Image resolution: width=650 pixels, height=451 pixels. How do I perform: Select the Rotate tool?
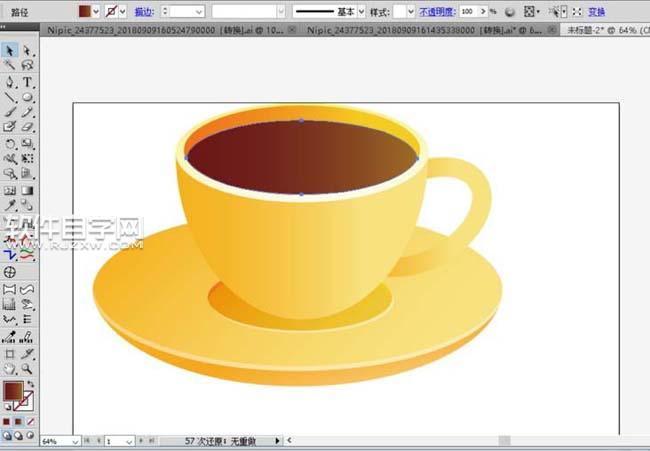[x=10, y=144]
